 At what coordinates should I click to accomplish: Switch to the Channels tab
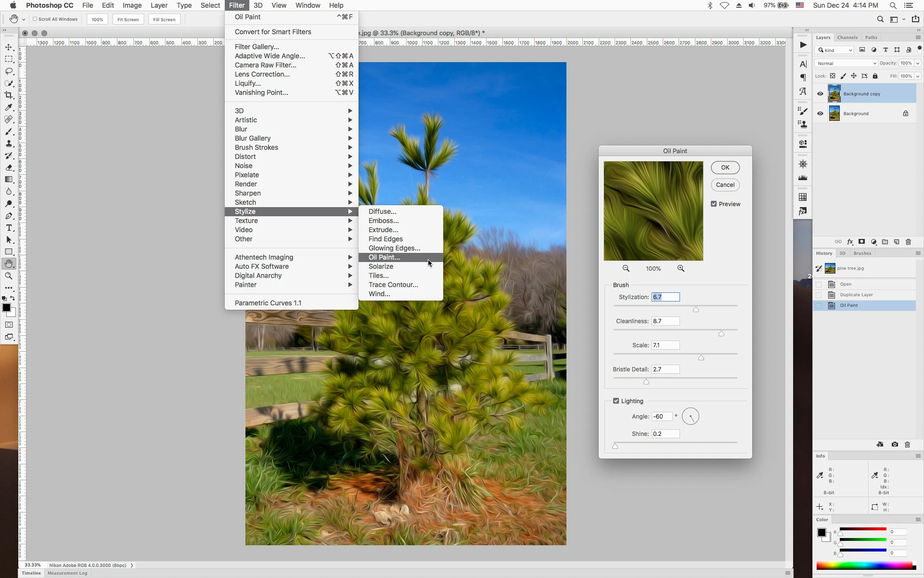click(x=847, y=38)
